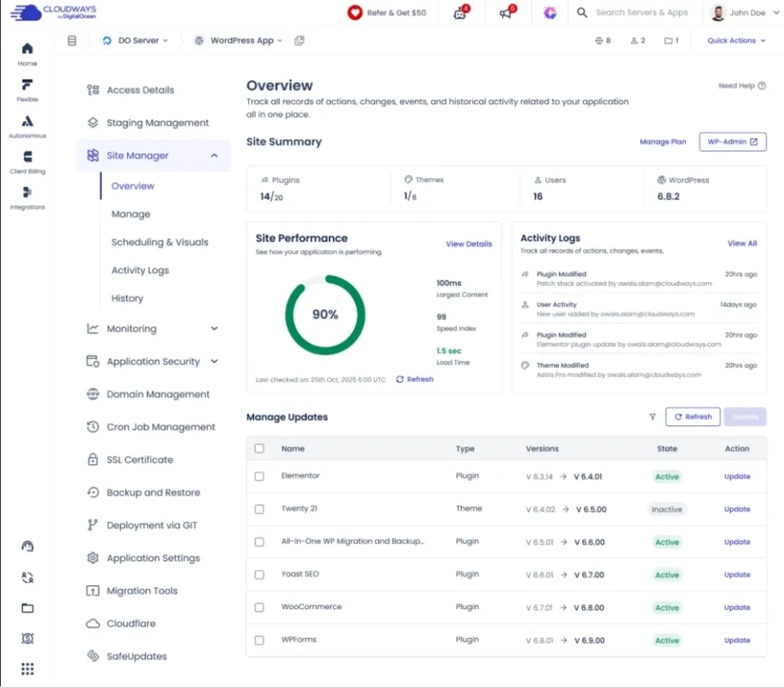Click the search magnifier icon
The image size is (784, 688).
coord(582,12)
